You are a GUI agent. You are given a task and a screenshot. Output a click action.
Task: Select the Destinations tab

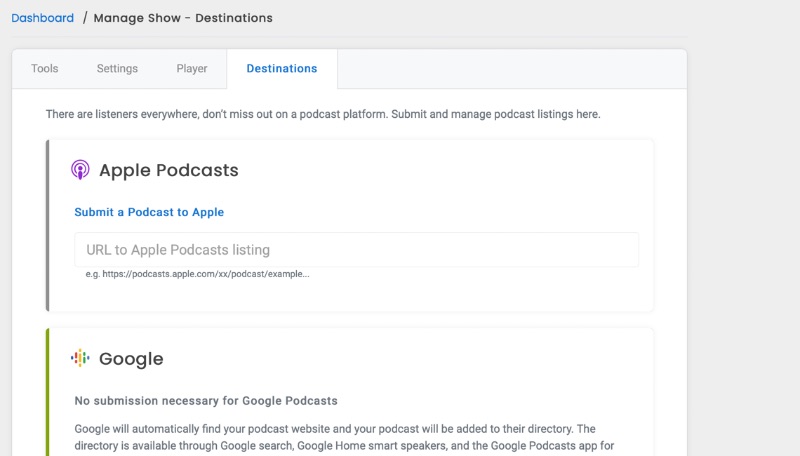coord(282,68)
